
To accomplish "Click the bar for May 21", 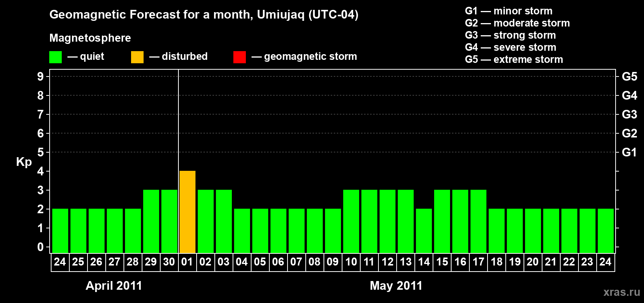I will click(551, 231).
